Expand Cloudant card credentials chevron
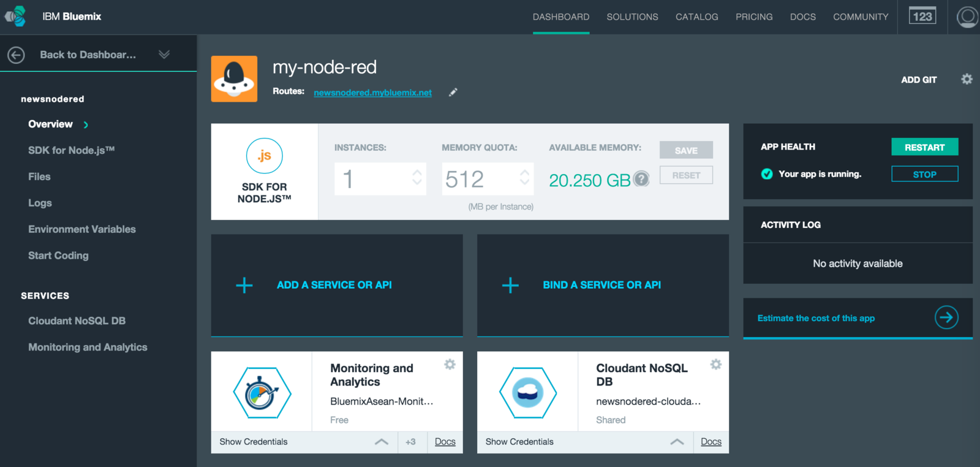The width and height of the screenshot is (980, 467). [x=677, y=442]
